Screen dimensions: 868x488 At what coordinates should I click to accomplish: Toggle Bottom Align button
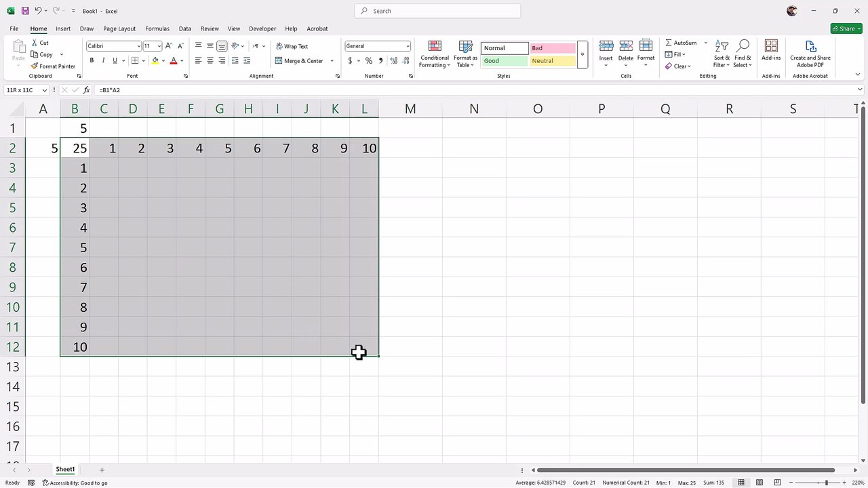point(222,46)
